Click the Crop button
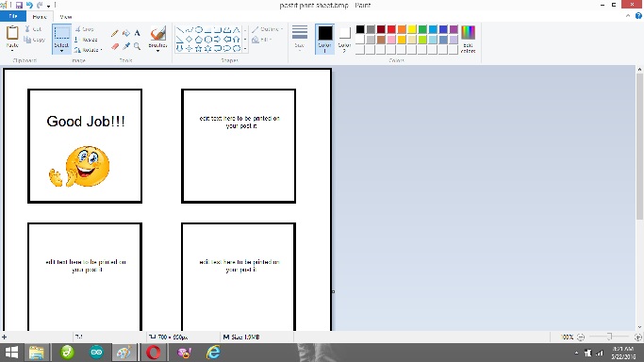The height and width of the screenshot is (362, 644). click(x=85, y=29)
